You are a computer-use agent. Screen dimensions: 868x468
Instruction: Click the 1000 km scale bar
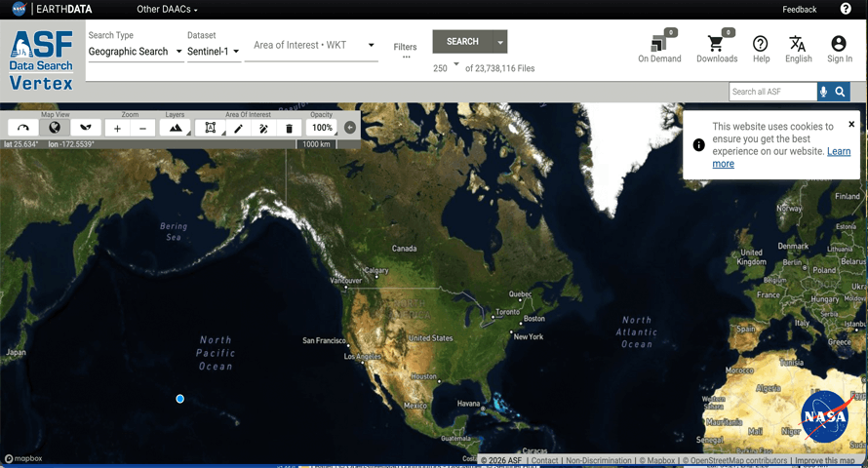click(x=316, y=144)
